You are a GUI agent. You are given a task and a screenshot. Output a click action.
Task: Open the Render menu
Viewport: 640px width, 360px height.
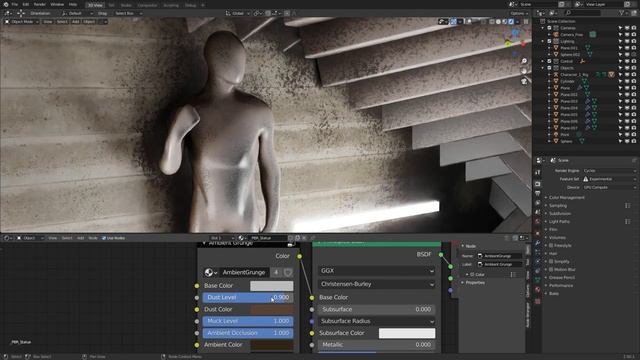[40, 4]
